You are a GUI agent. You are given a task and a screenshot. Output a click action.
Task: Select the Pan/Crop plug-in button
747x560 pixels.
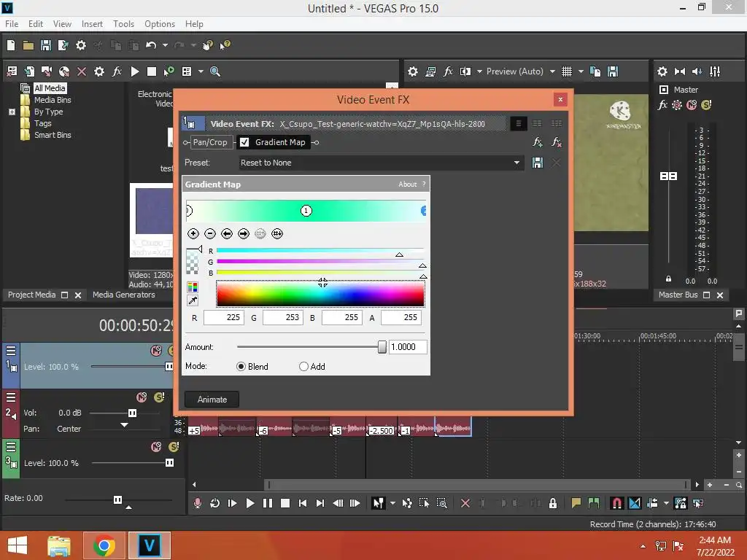(x=210, y=142)
